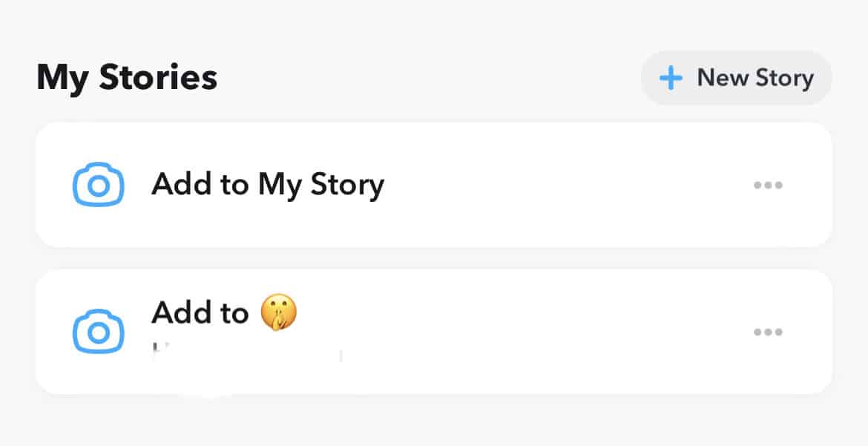
Task: Select the camera icon on the shushing emoji story row
Action: [x=99, y=331]
